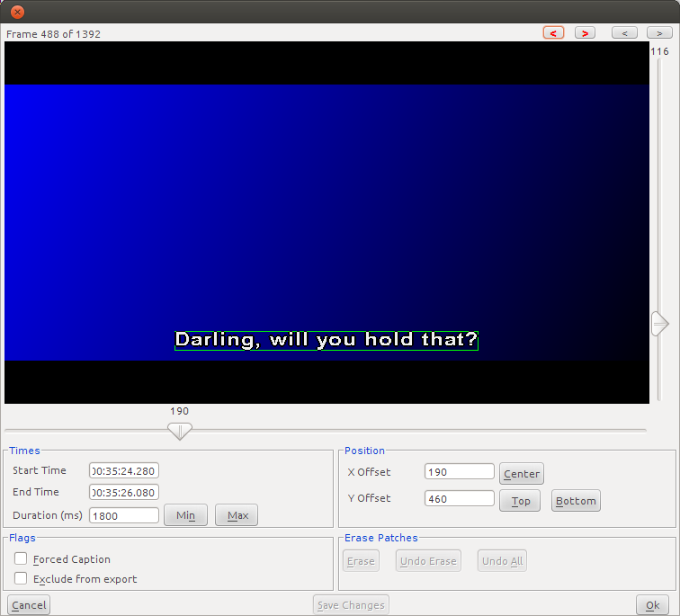Close the dialog with the orange X button
This screenshot has width=680, height=616.
(17, 12)
